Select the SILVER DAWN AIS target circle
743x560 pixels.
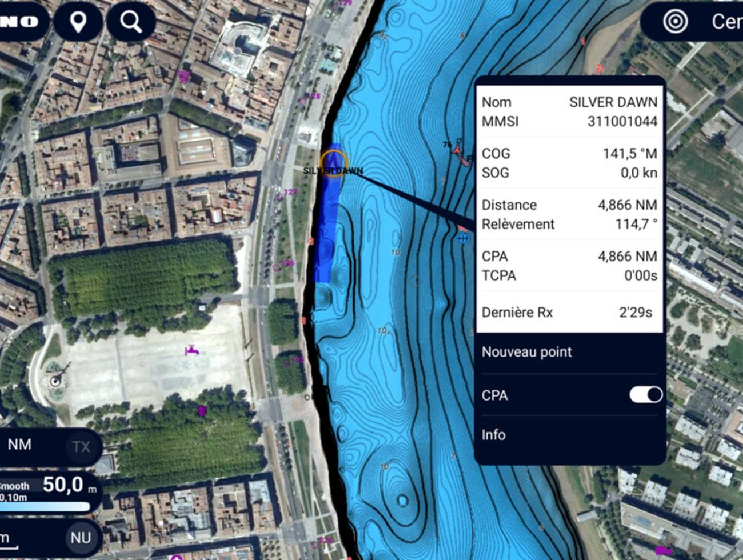coord(333,163)
